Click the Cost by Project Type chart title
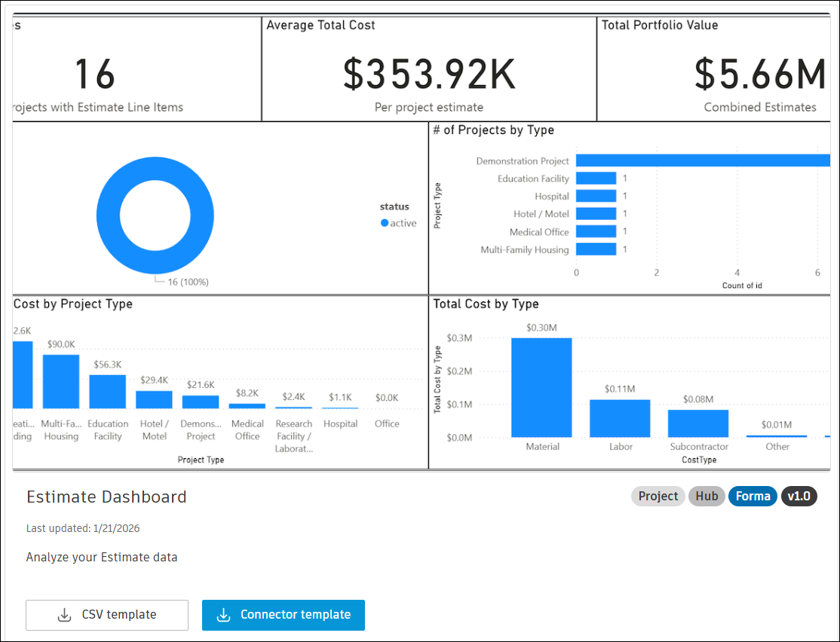The image size is (840, 642). [73, 304]
